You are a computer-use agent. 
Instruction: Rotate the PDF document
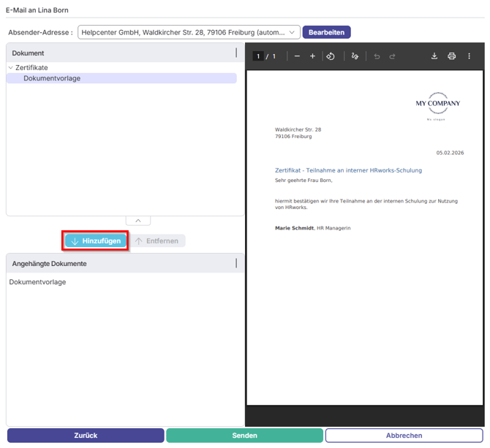click(331, 56)
